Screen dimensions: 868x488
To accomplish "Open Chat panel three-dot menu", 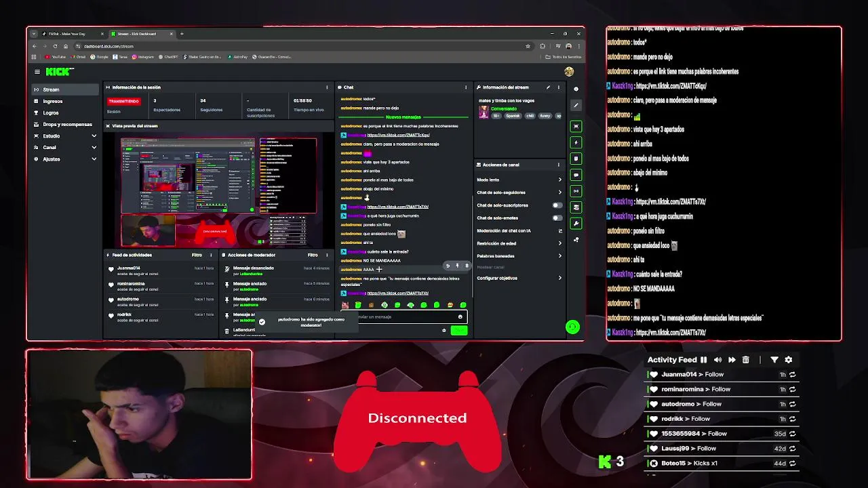I will coord(466,87).
